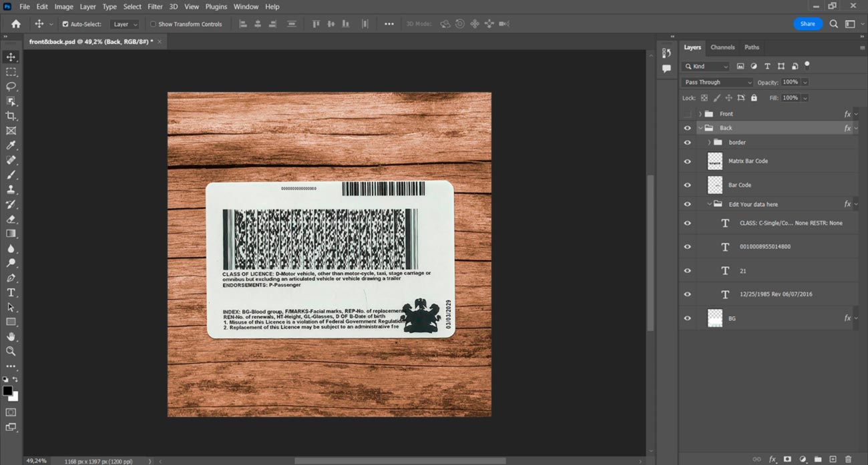Uncheck the Auto-Select checkbox

coord(65,24)
